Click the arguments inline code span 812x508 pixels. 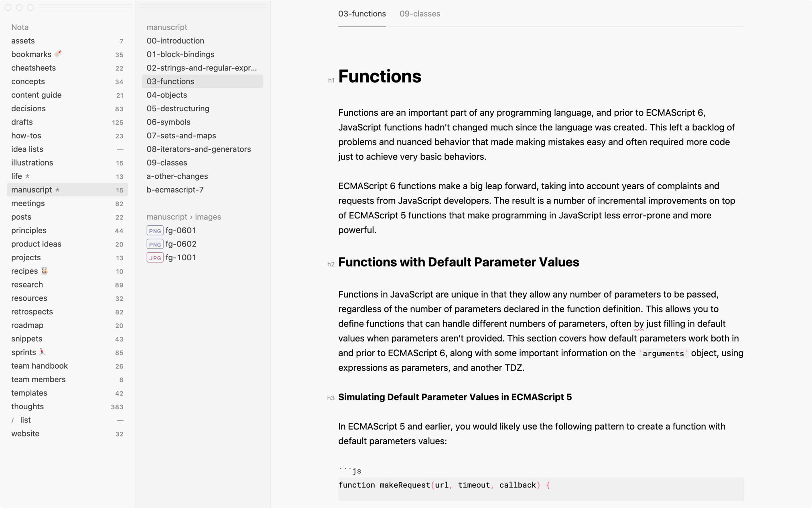663,353
